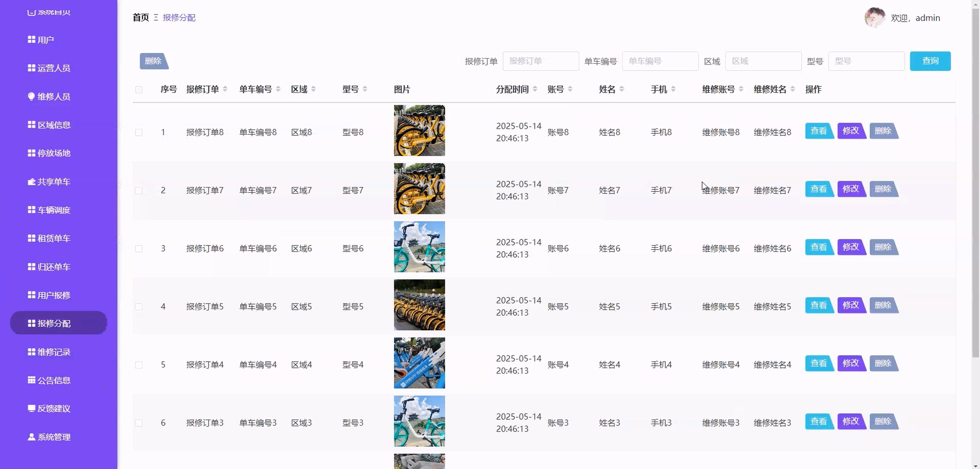Click the table icon beside 公告信息
The width and height of the screenshot is (980, 469).
pyautogui.click(x=31, y=380)
